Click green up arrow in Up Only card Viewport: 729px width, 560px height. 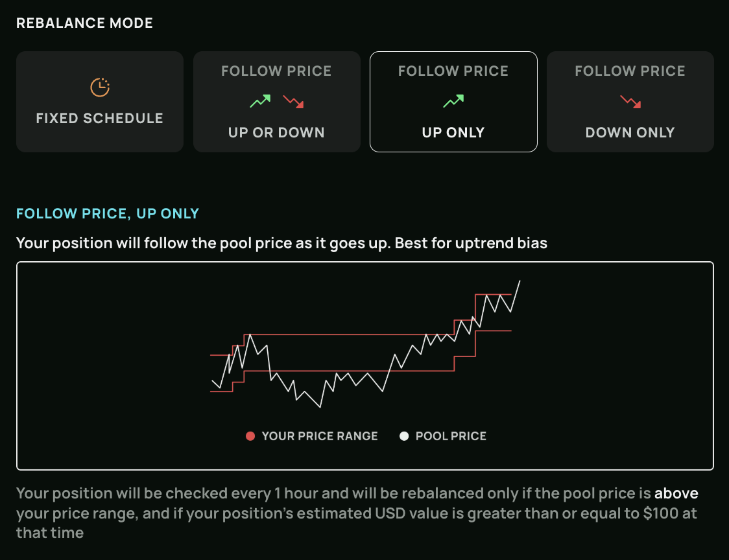tap(453, 101)
